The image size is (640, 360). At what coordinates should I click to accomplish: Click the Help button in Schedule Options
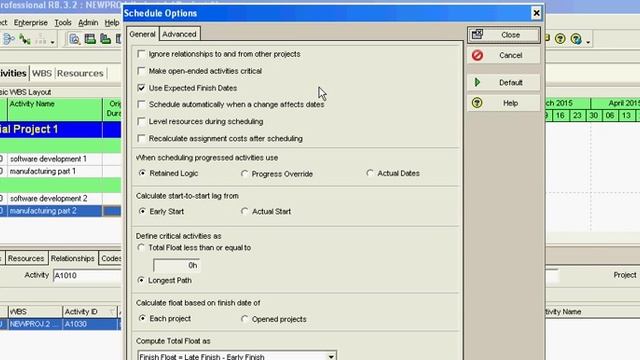point(504,103)
